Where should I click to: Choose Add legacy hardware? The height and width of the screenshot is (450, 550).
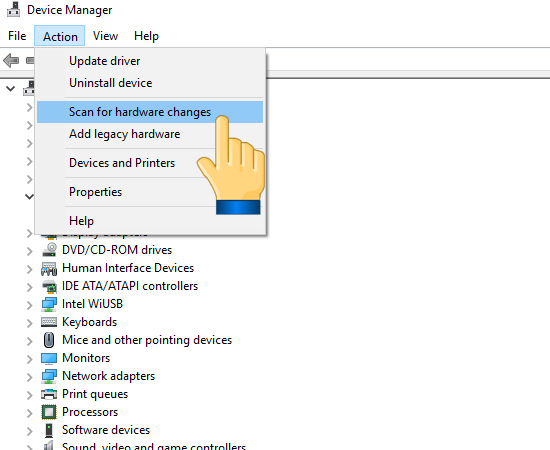coord(150,134)
